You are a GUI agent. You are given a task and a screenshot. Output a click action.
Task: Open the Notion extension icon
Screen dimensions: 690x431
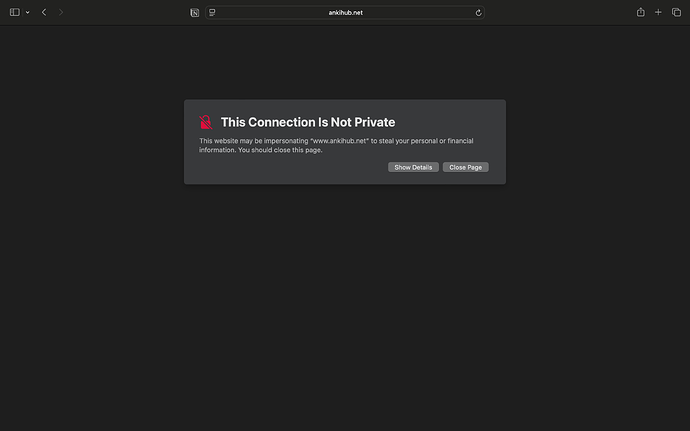[x=195, y=13]
